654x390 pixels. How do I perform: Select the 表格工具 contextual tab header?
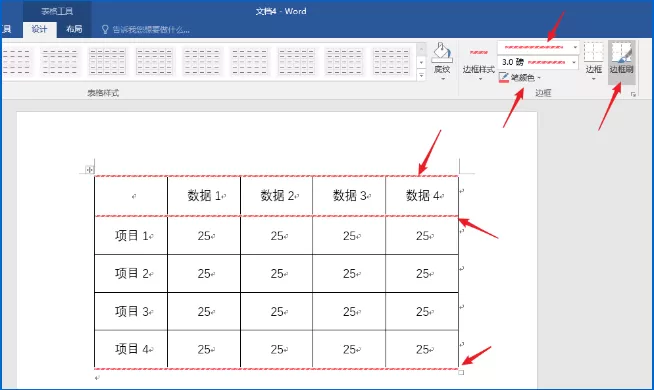coord(57,11)
